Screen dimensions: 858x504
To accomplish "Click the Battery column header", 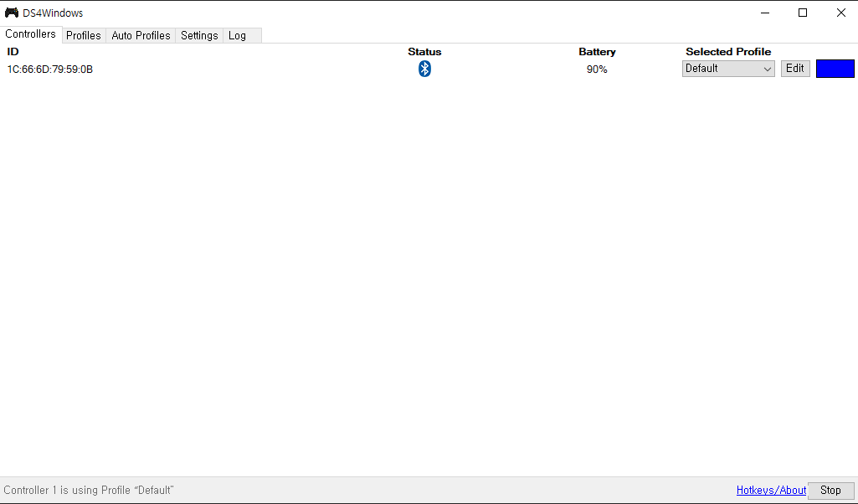I will [x=597, y=52].
